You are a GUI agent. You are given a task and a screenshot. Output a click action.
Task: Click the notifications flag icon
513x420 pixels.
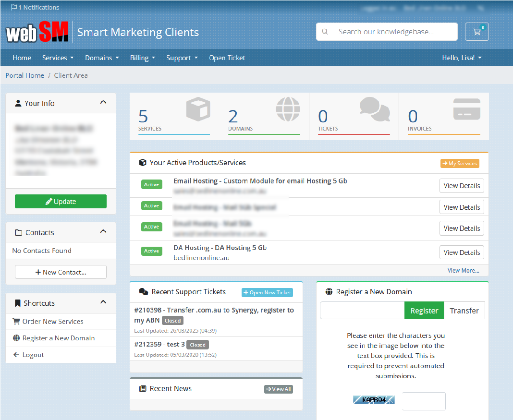14,8
